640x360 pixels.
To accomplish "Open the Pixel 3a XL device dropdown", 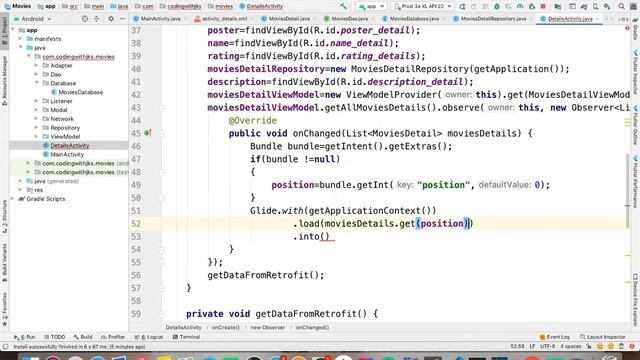I will point(422,6).
